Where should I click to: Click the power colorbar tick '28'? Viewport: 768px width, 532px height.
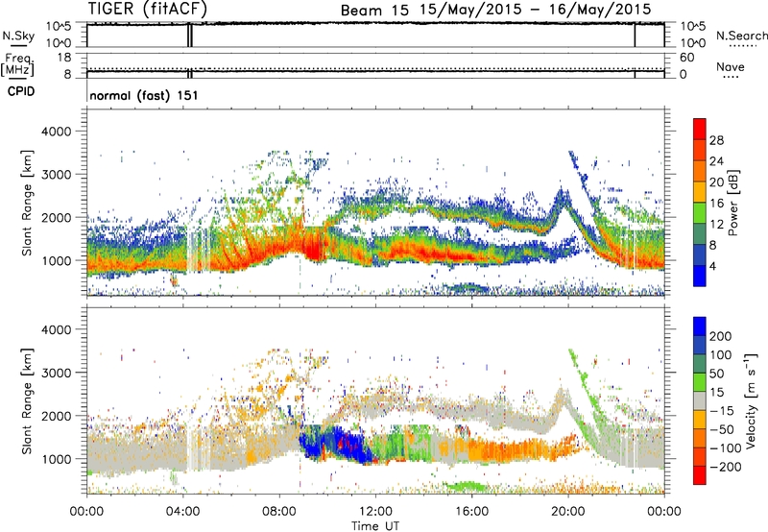pyautogui.click(x=716, y=140)
